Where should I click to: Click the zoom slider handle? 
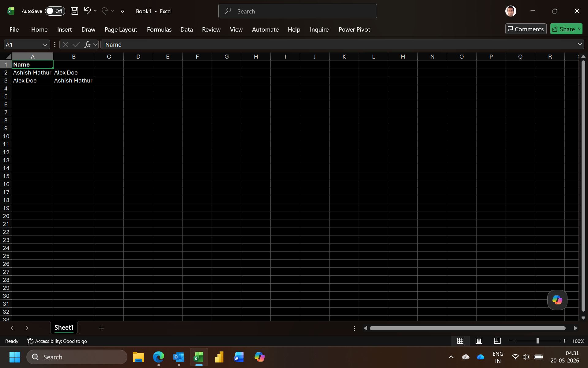click(x=537, y=341)
